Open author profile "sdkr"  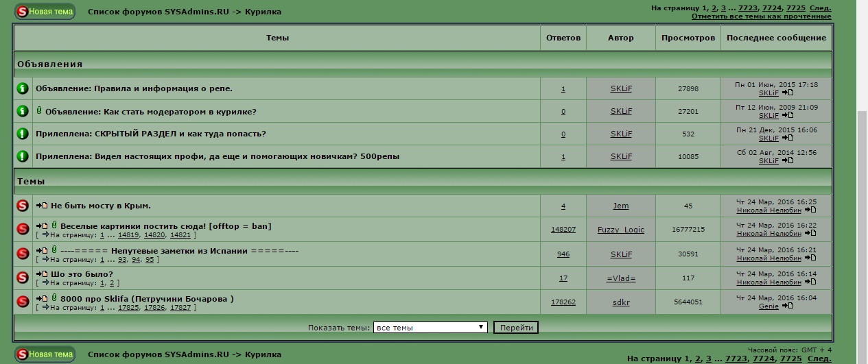(x=621, y=302)
